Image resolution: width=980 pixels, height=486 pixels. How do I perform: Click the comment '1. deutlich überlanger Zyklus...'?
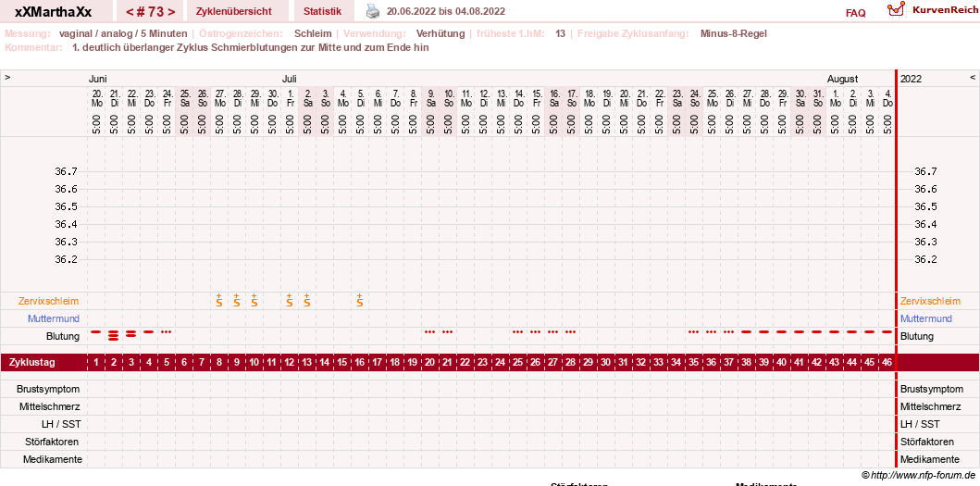coord(251,47)
